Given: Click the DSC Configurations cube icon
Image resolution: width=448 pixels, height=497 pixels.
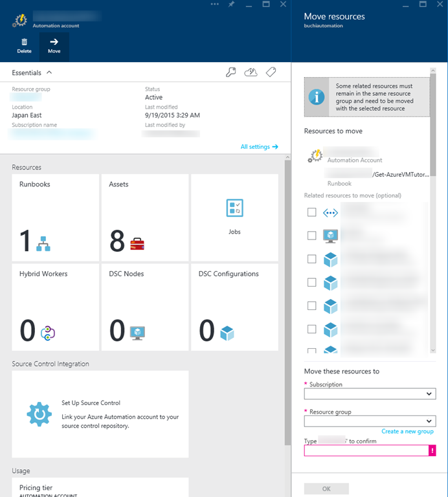Looking at the screenshot, I should [x=227, y=333].
